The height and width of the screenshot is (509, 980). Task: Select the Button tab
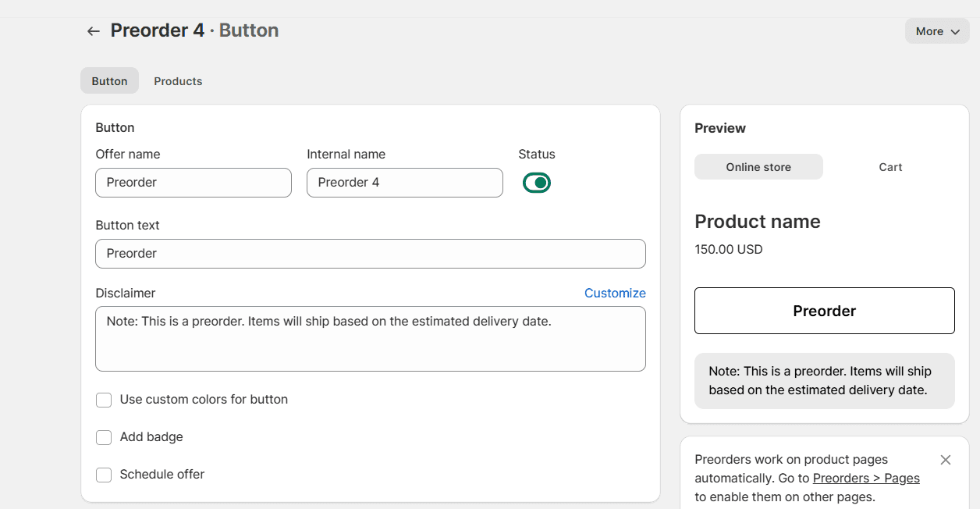[109, 80]
